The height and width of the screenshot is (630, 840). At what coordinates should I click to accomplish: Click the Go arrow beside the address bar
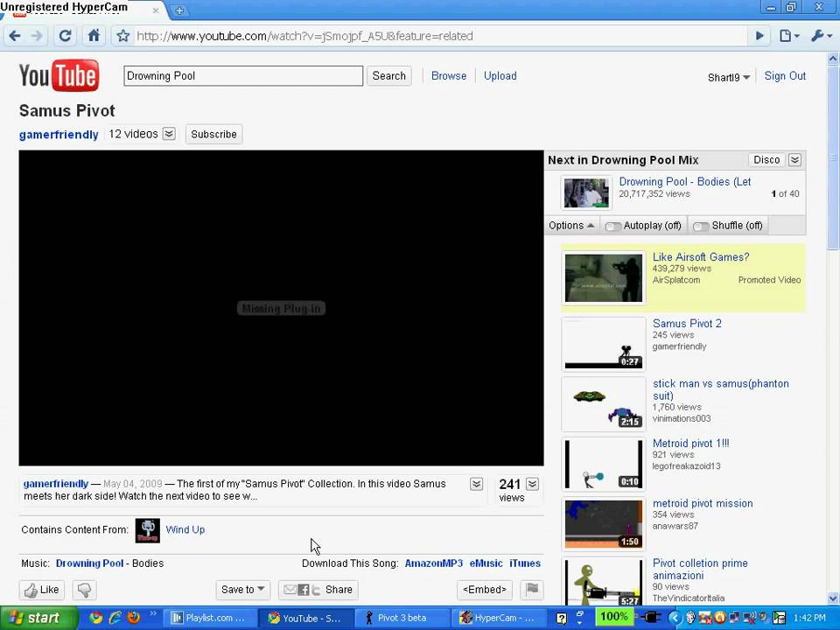pyautogui.click(x=759, y=36)
